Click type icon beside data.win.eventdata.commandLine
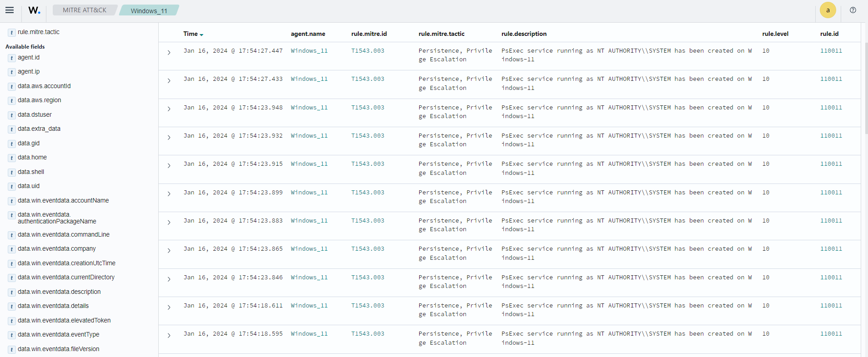Viewport: 868px width, 357px height. click(x=12, y=235)
